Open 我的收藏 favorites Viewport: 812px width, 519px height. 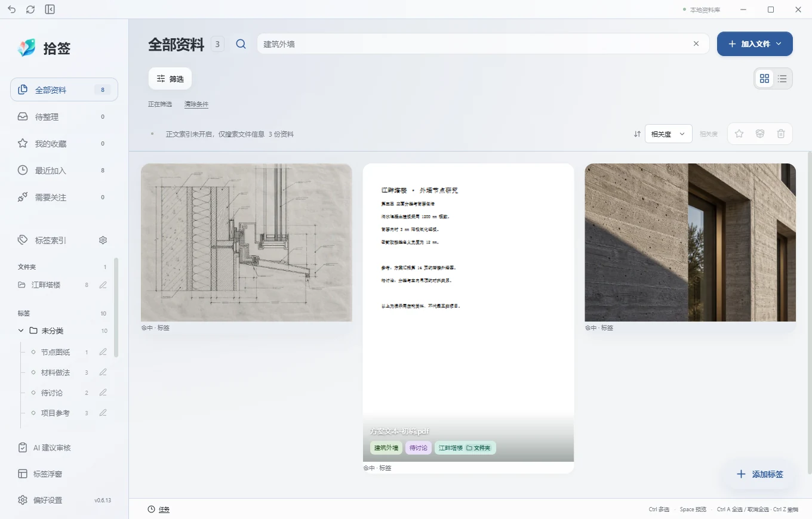tap(64, 144)
